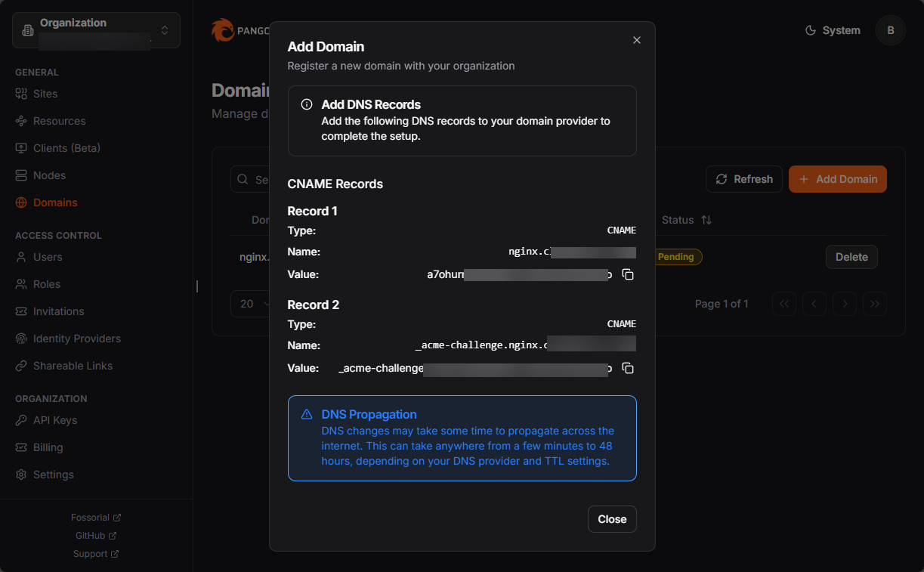Click the Roles icon in Access Control
Viewport: 924px width, 572px height.
coord(23,284)
